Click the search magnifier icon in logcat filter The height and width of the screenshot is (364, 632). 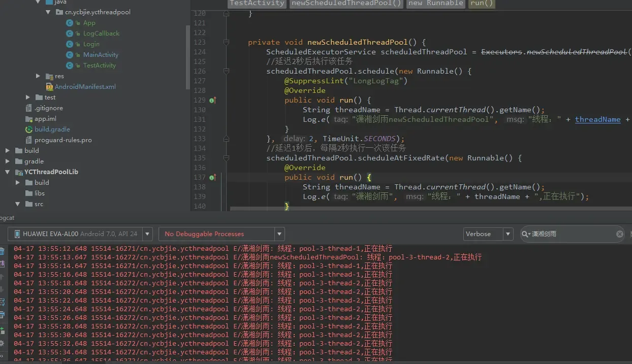525,234
